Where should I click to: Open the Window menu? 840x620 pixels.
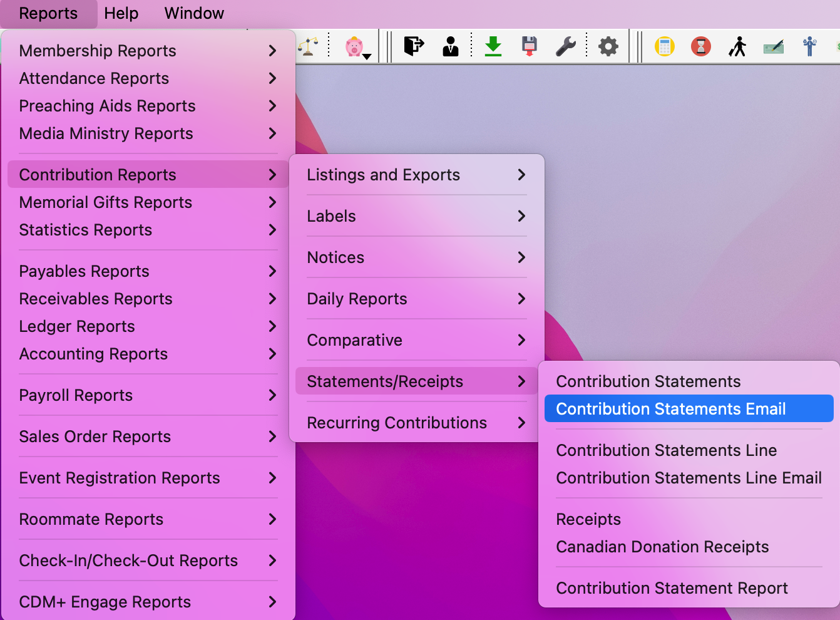coord(193,13)
